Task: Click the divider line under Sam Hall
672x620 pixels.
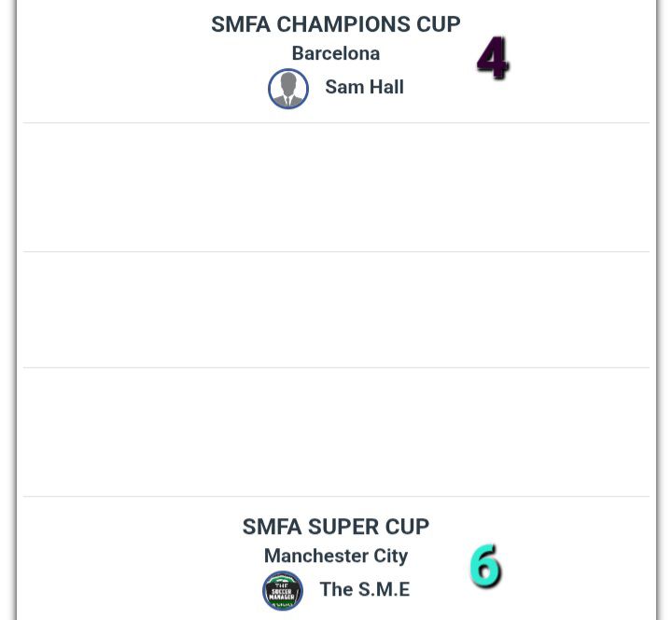Action: [336, 122]
